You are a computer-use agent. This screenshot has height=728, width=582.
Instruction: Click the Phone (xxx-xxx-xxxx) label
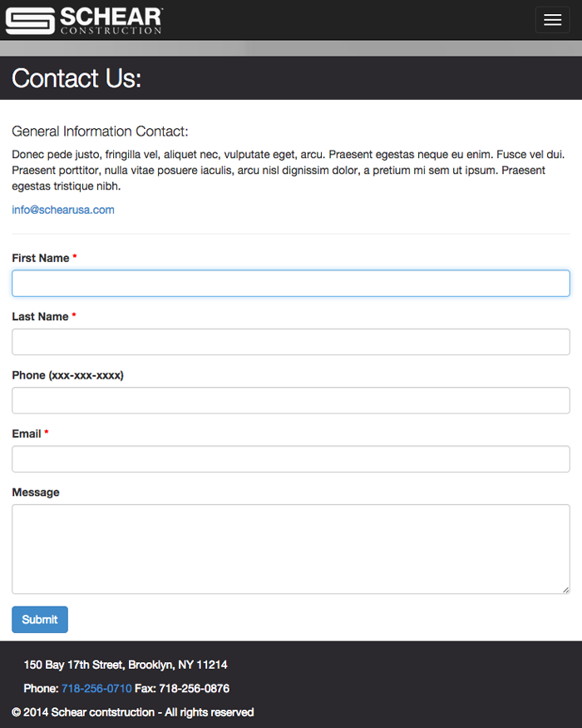[x=67, y=375]
